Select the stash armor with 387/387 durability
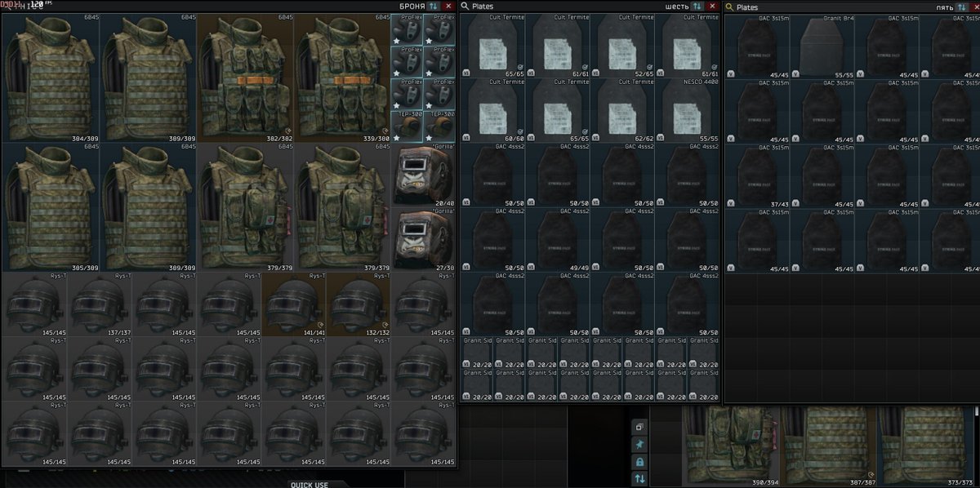 (829, 447)
